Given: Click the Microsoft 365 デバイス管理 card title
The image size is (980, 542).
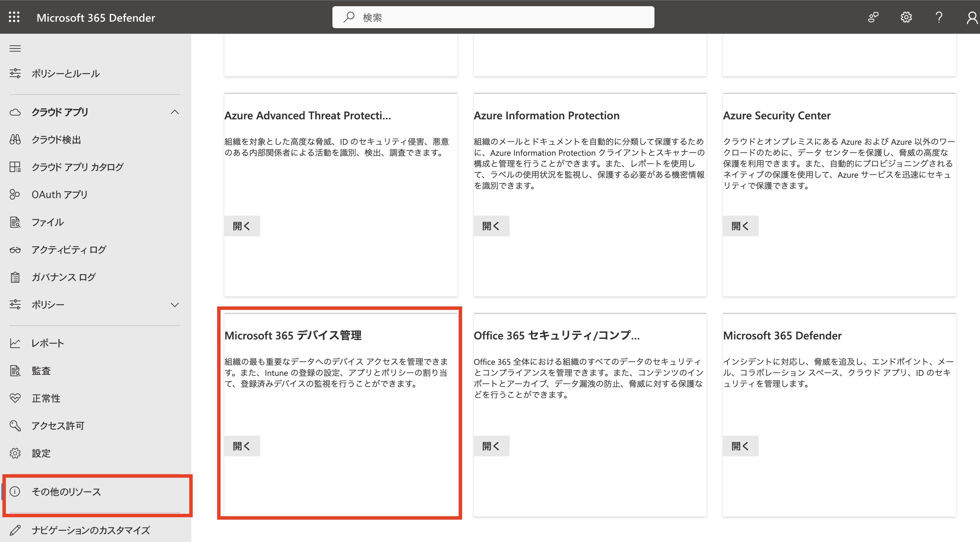Looking at the screenshot, I should coord(293,335).
